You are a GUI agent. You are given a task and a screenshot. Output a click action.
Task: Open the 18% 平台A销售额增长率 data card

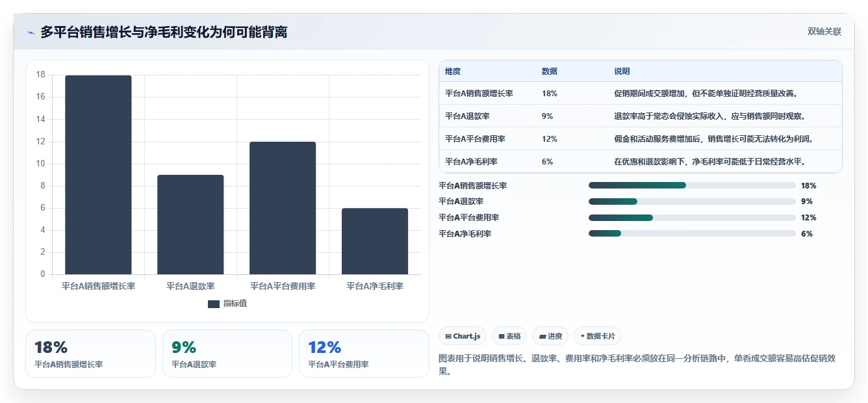90,354
